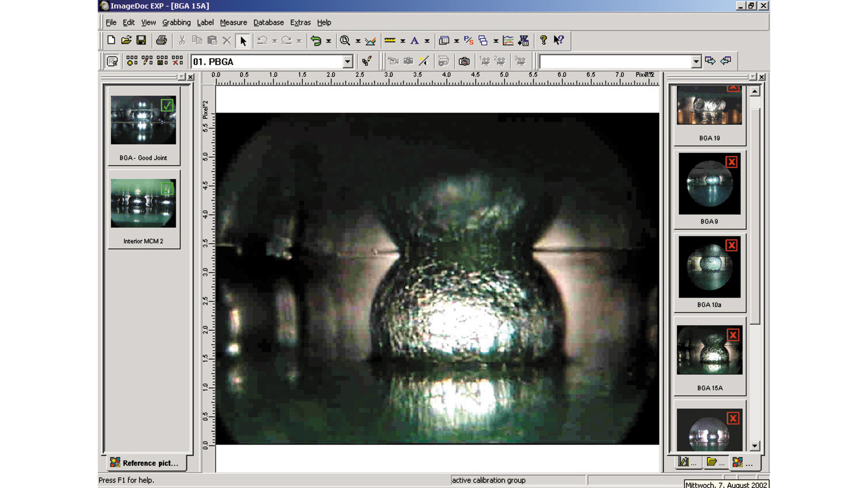Click the magnifier zoom tool

coord(345,40)
